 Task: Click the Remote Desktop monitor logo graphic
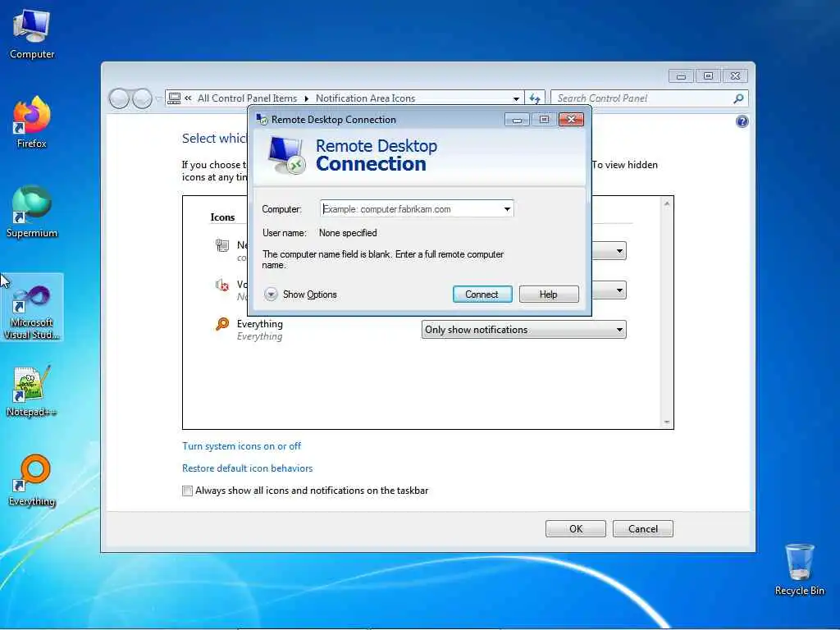tap(286, 155)
